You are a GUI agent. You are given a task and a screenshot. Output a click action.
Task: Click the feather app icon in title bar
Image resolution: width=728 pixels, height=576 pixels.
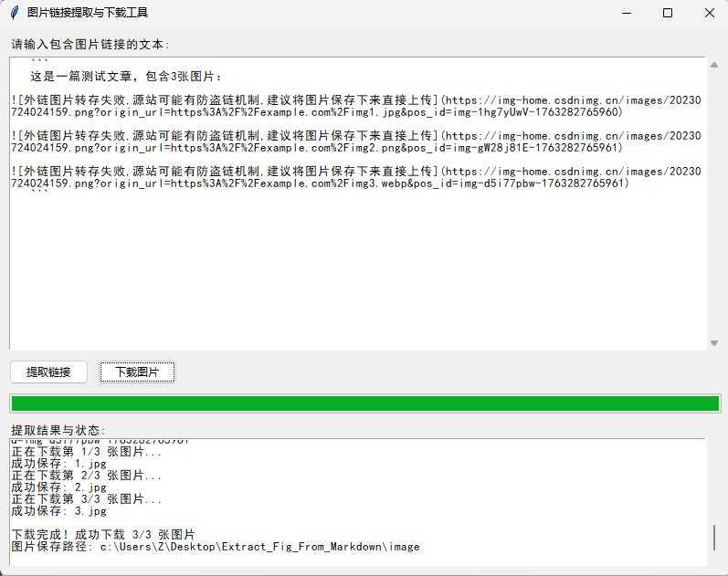pos(15,13)
